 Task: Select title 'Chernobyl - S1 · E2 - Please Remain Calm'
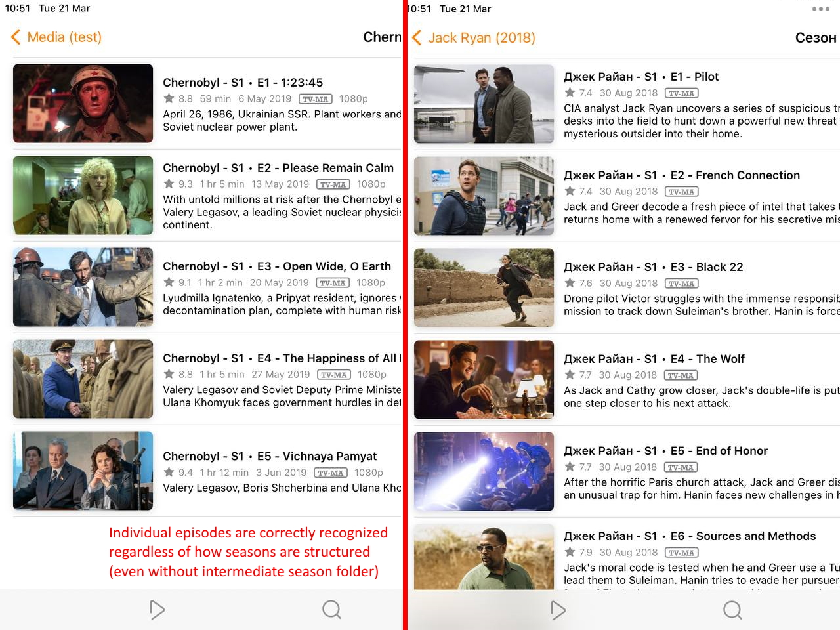coord(278,168)
